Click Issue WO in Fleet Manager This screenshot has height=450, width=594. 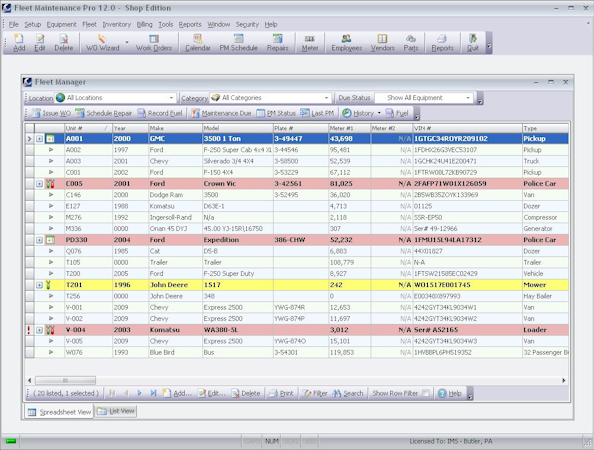pyautogui.click(x=51, y=113)
